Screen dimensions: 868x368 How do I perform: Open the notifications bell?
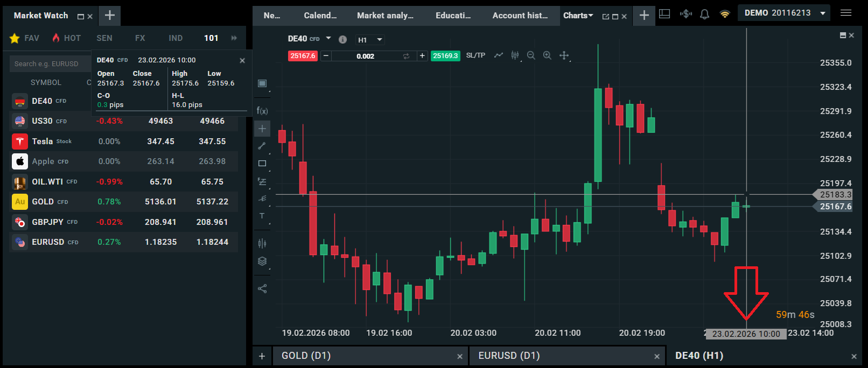(704, 15)
